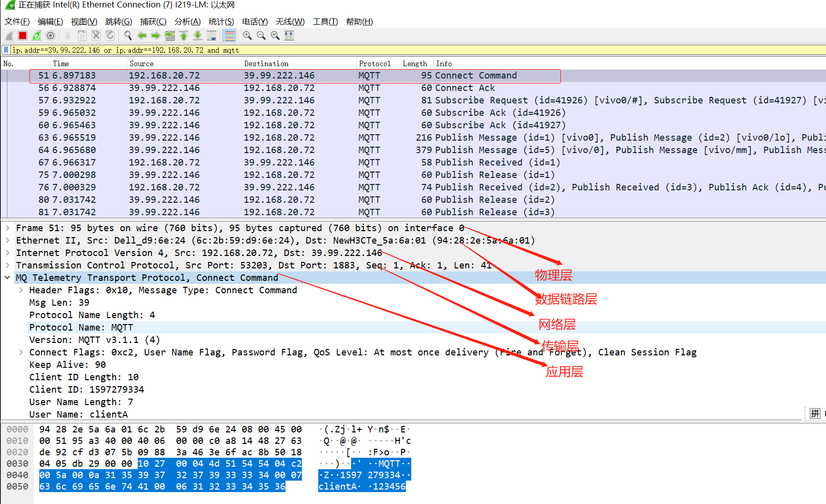Expand the Frame 51 tree node
Viewport: 826px width, 504px height.
[x=7, y=228]
